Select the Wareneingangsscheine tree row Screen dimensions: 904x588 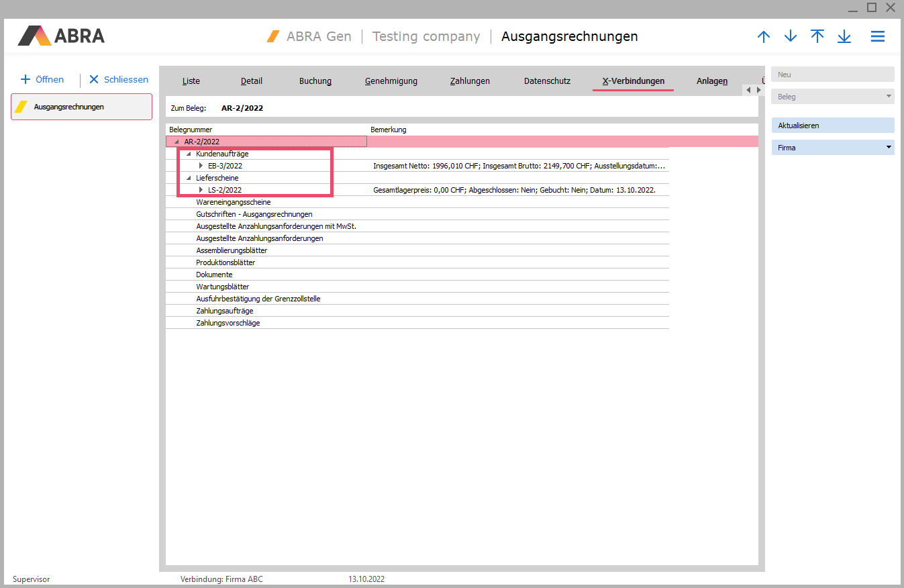click(x=234, y=202)
